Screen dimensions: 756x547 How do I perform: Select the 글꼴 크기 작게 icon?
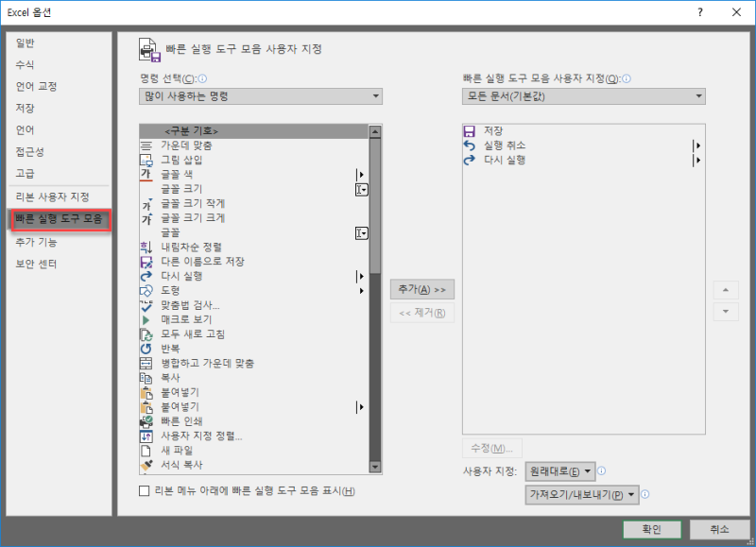tap(146, 204)
